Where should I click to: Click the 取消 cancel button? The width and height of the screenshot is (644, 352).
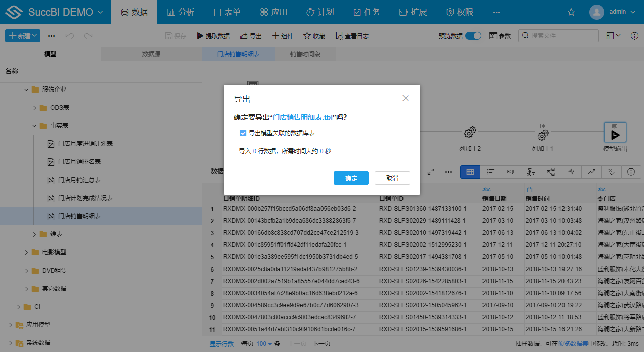[x=392, y=178]
